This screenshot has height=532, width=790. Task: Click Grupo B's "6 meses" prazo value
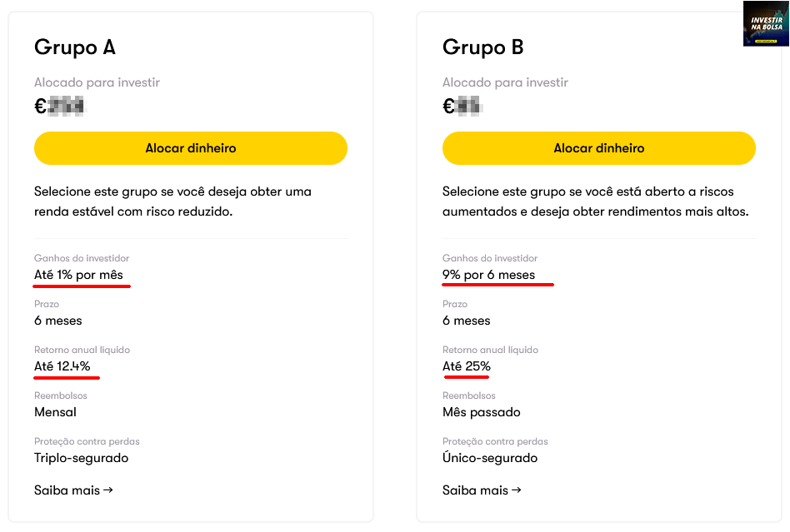[467, 321]
